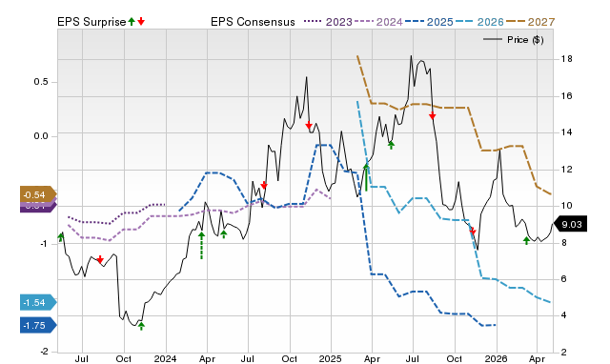
Task: Click the 2 label on the price axis
Action: click(x=564, y=353)
